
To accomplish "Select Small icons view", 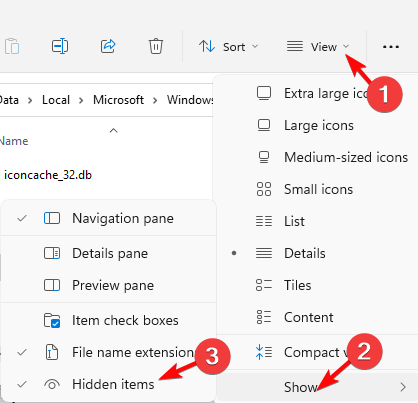I will point(315,189).
